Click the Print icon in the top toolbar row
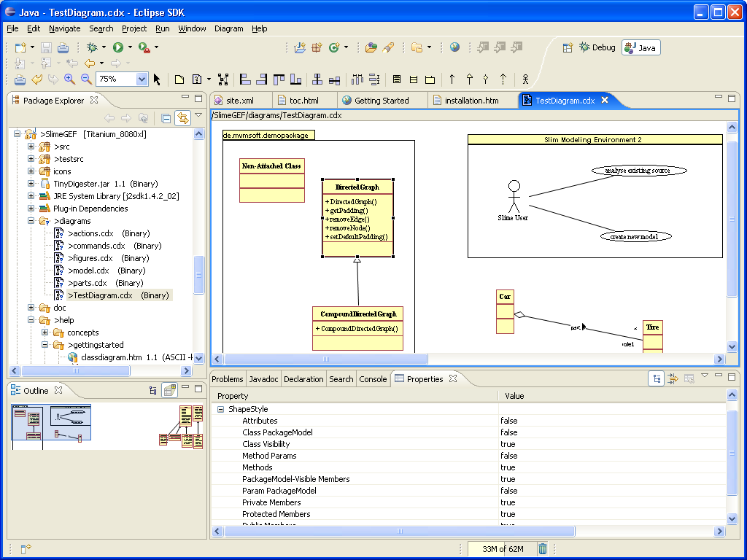The image size is (747, 560). 63,47
